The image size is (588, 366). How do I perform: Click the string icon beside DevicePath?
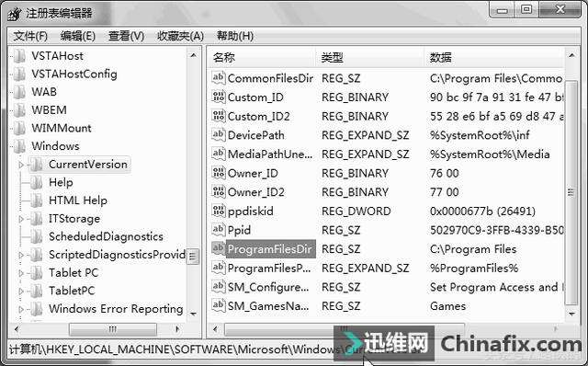pyautogui.click(x=219, y=135)
